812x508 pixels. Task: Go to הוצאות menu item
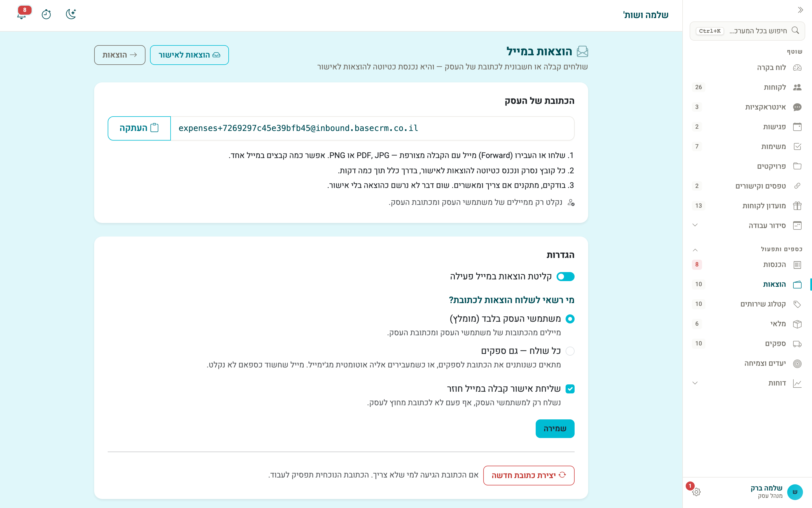(747, 284)
